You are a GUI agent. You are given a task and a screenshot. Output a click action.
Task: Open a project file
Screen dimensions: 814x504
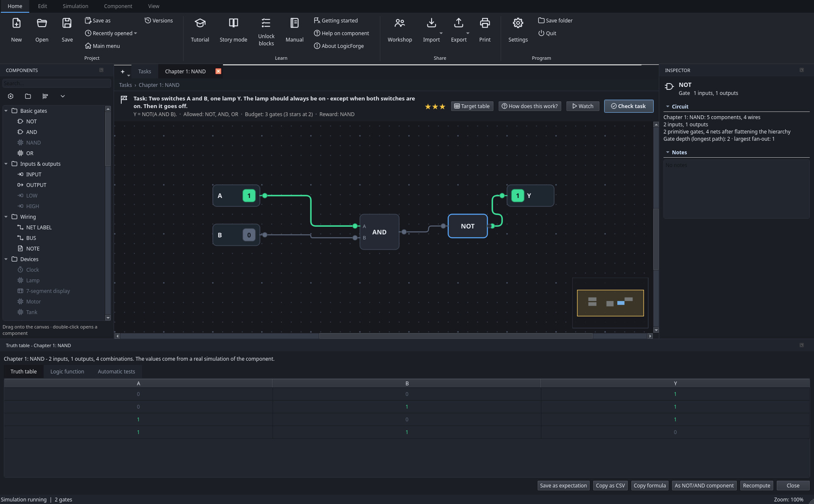point(42,30)
